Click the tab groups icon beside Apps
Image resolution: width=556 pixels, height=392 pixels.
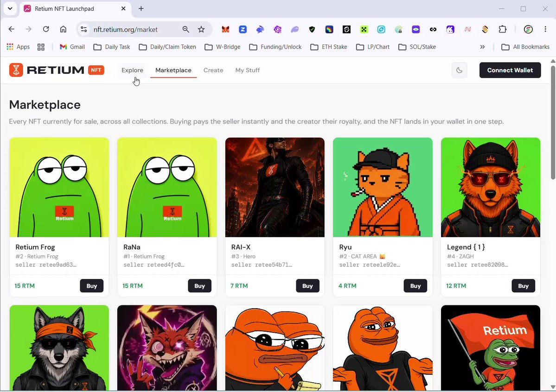pyautogui.click(x=41, y=47)
